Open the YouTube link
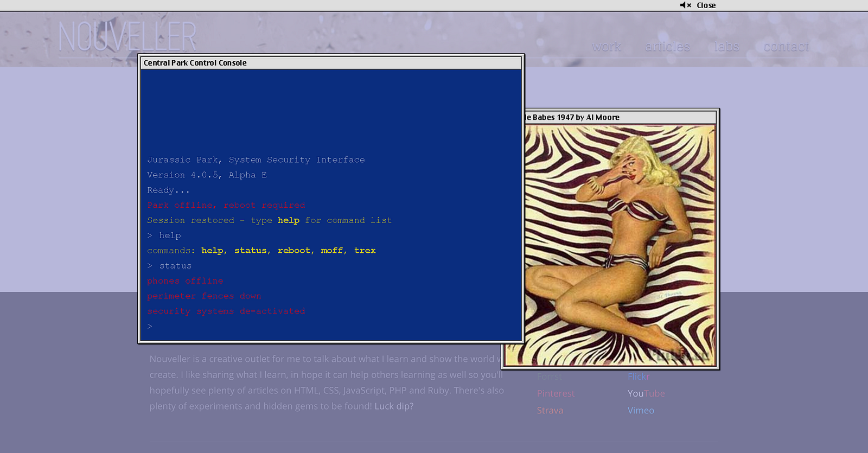The width and height of the screenshot is (868, 453). 646,393
